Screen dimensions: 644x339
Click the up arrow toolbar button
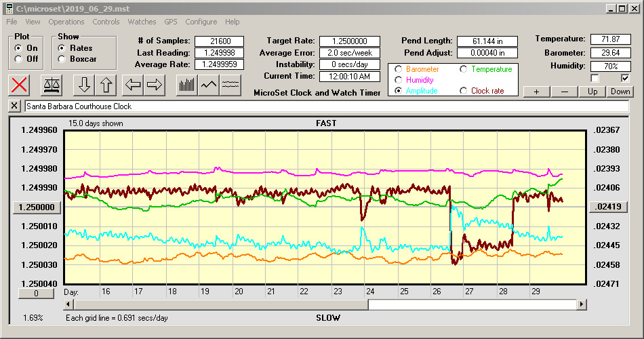click(x=106, y=85)
